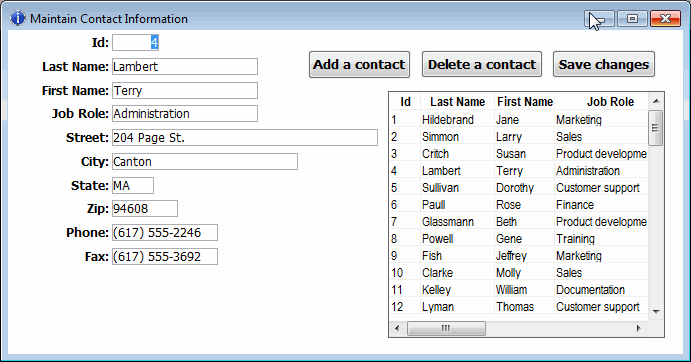Select the Sullivan Dorothy table row

pyautogui.click(x=519, y=187)
